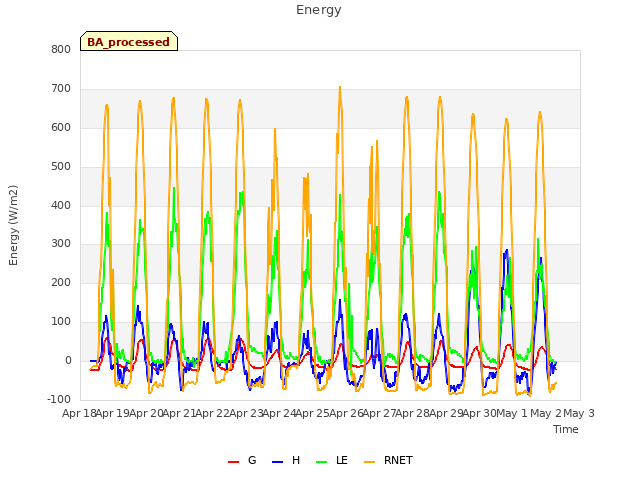640x480 pixels.
Task: Click the 600 y-axis tick label
Action: 61,127
